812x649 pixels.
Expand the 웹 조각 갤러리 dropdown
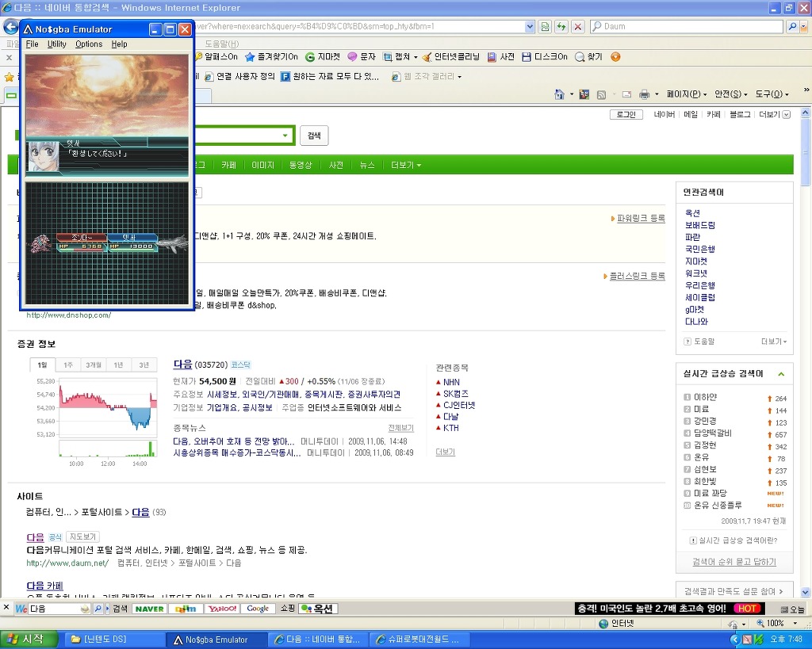tap(459, 77)
